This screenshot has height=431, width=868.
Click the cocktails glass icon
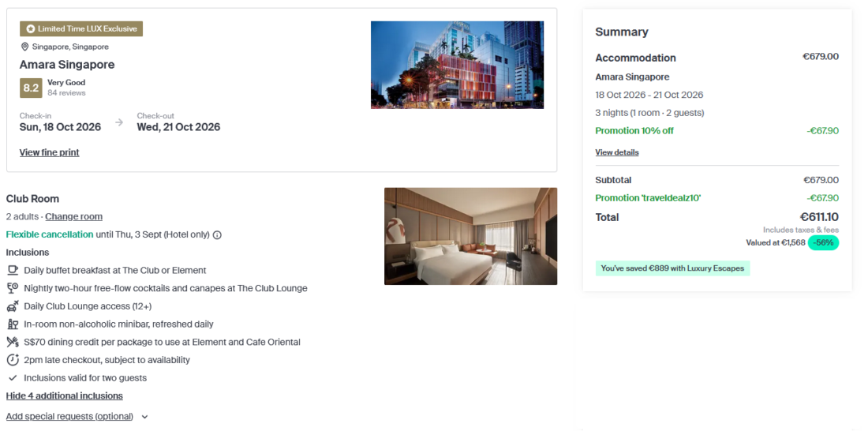click(x=13, y=288)
